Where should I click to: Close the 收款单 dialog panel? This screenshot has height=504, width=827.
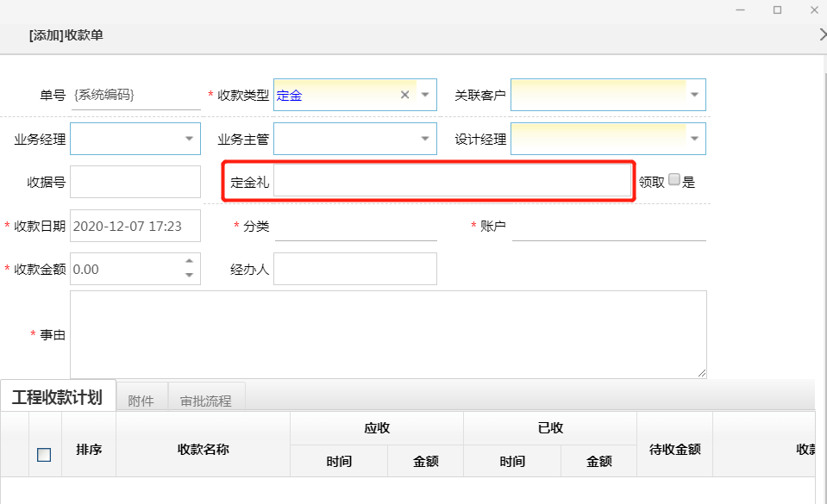[822, 34]
